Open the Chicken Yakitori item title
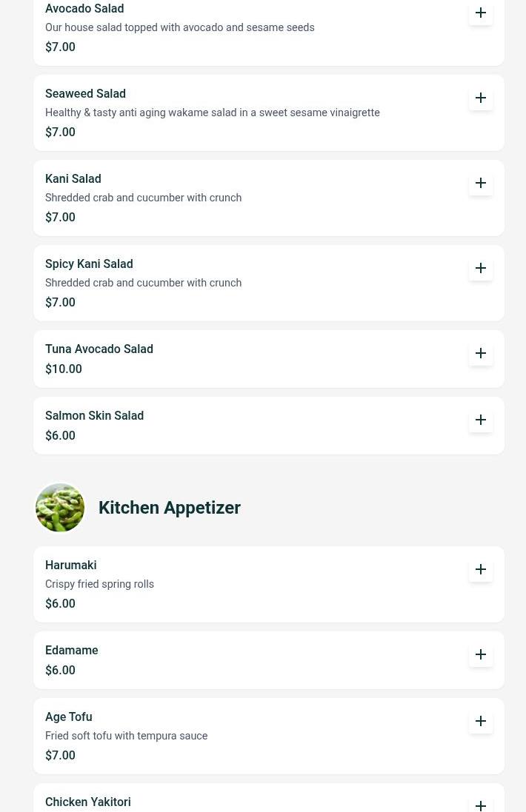This screenshot has width=526, height=812. [88, 802]
